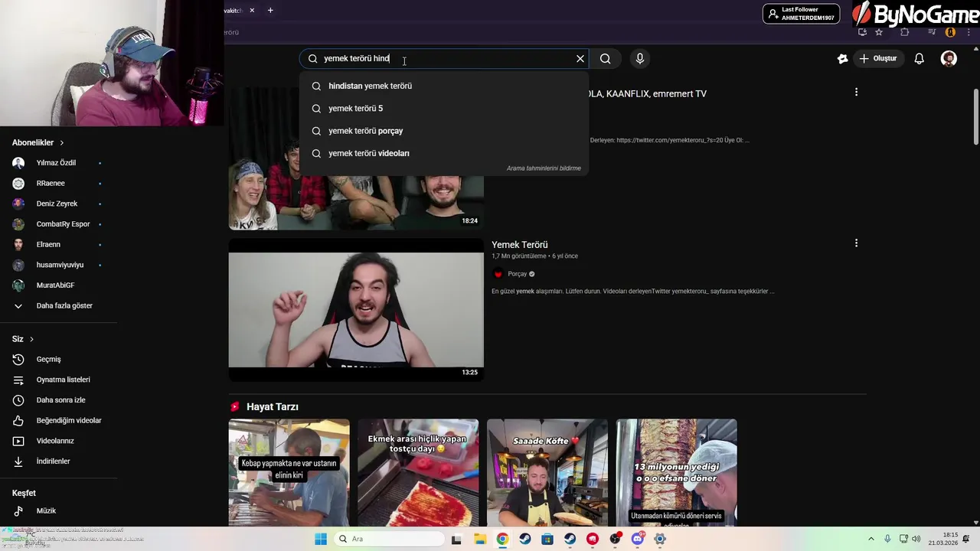Open Microsoft Store from taskbar
Screen dimensions: 980x551
click(x=547, y=539)
